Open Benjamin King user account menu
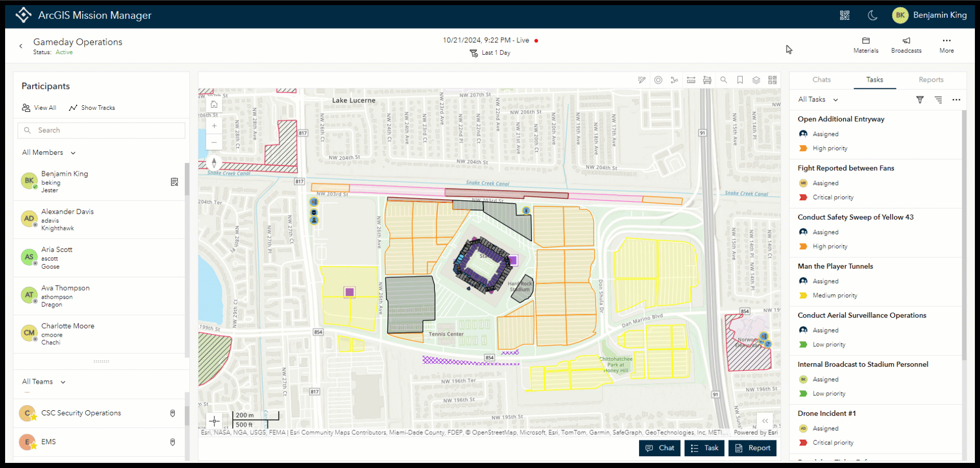980x468 pixels. pyautogui.click(x=929, y=15)
